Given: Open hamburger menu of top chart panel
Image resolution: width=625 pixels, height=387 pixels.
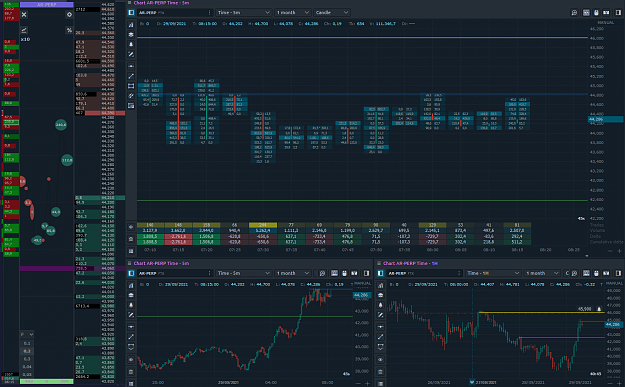Looking at the screenshot, I should tap(129, 3).
